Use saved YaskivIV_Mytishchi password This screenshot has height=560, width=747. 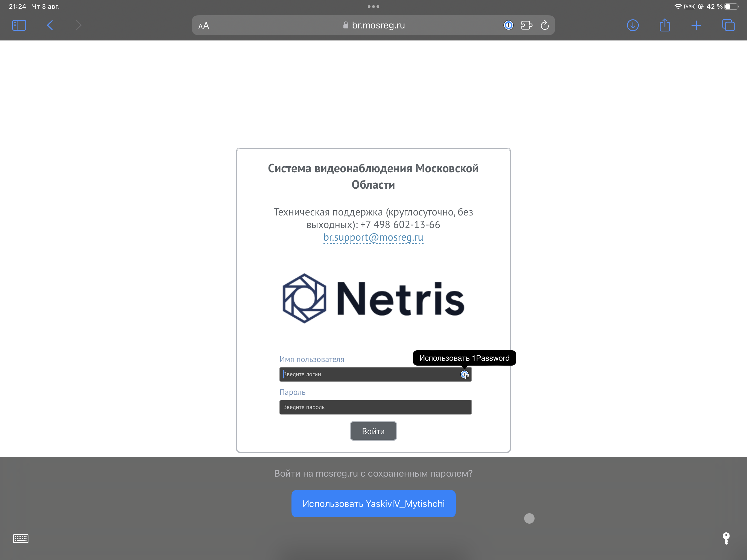click(373, 504)
